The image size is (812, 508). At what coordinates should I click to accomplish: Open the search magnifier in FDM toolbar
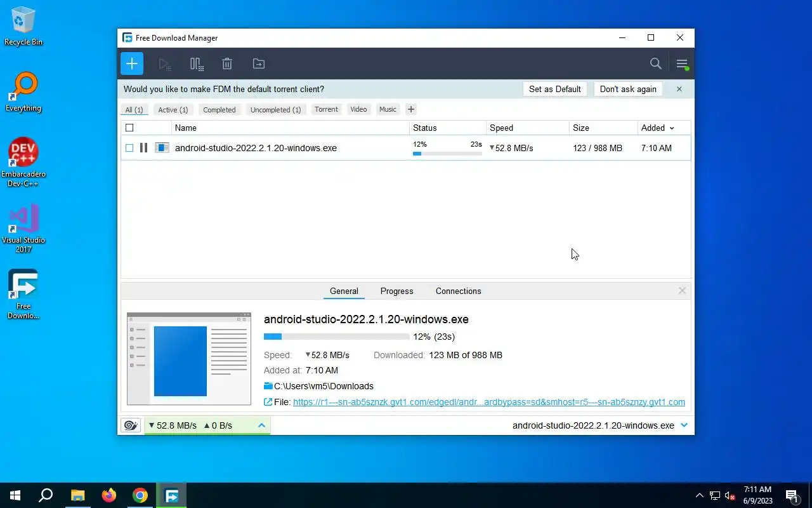pos(656,63)
